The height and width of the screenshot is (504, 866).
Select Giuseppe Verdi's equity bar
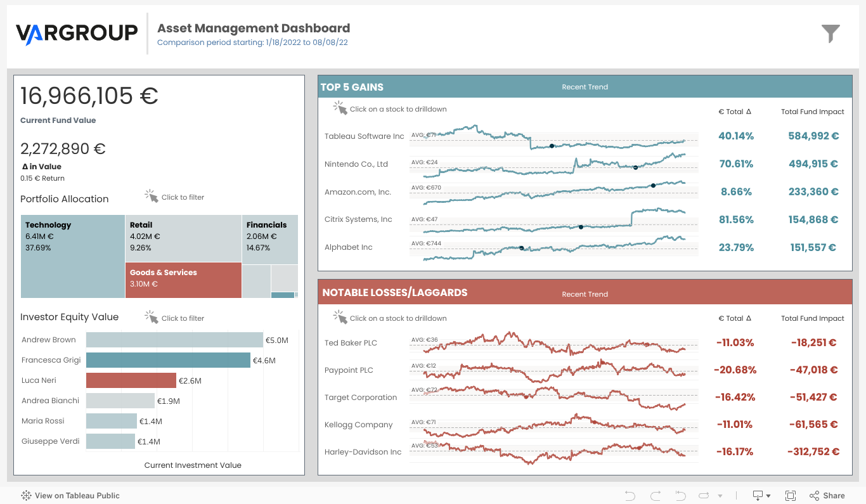pos(110,441)
